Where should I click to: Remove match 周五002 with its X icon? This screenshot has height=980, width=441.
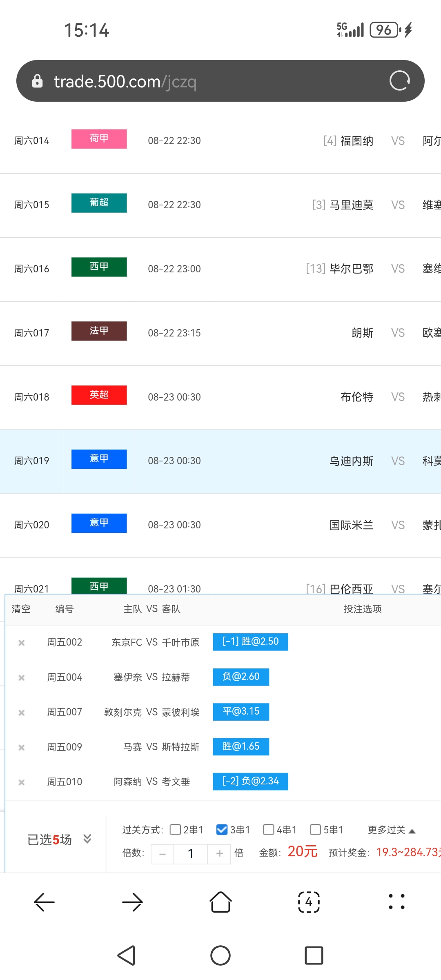(22, 643)
